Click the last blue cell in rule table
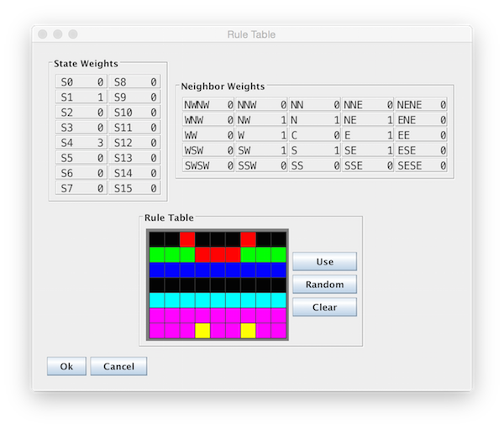 coord(279,269)
